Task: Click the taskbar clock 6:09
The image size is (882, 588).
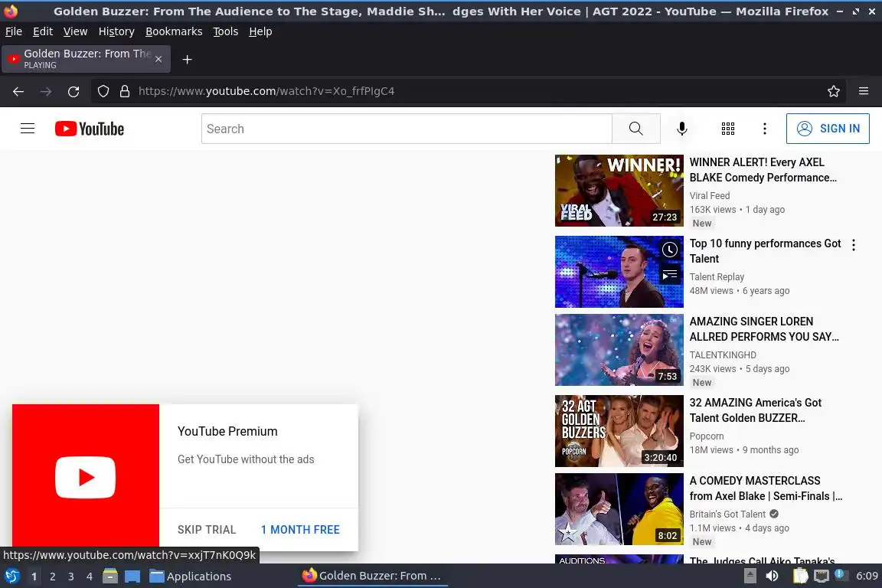Action: [867, 576]
